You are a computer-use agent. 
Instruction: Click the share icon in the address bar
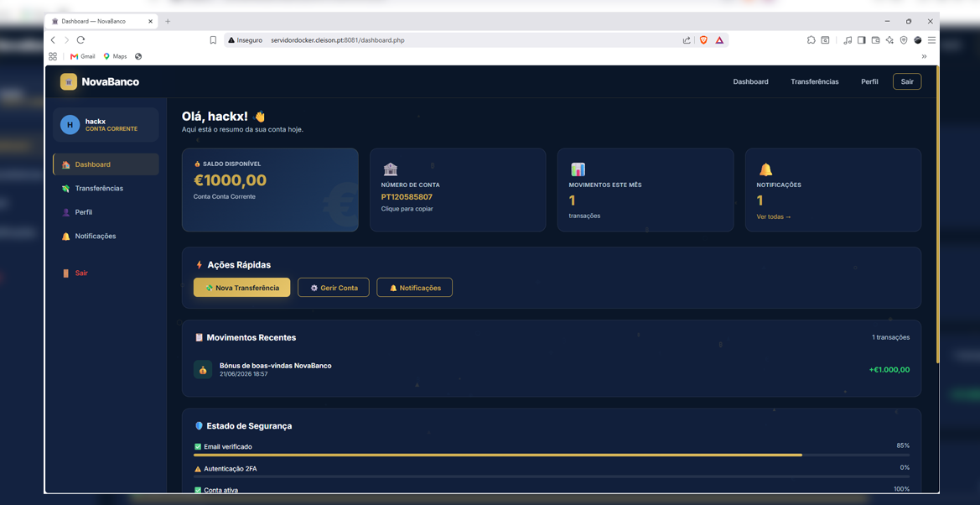[x=687, y=40]
